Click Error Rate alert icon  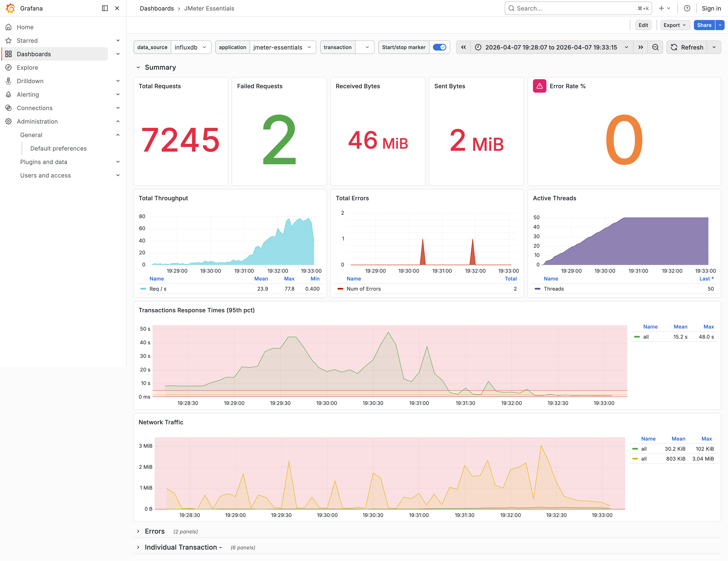pos(539,86)
